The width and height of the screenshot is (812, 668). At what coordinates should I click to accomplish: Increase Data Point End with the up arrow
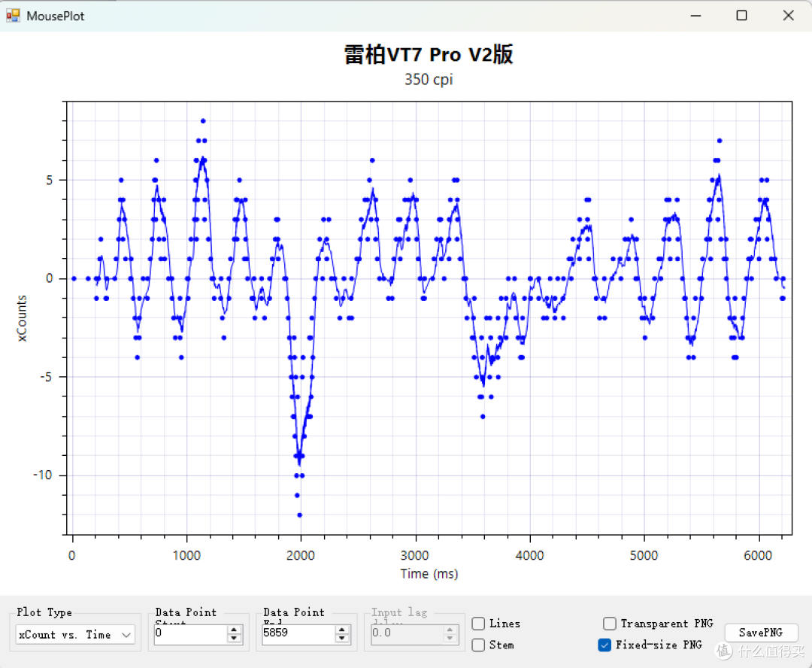click(x=342, y=629)
